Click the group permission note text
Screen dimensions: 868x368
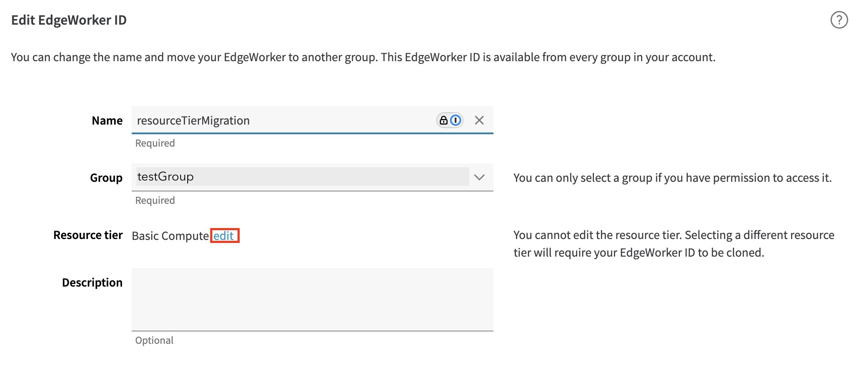point(672,178)
